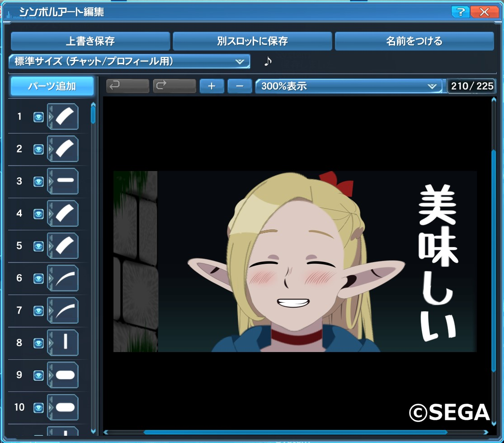Select layer 6 thin arc symbol

point(63,278)
